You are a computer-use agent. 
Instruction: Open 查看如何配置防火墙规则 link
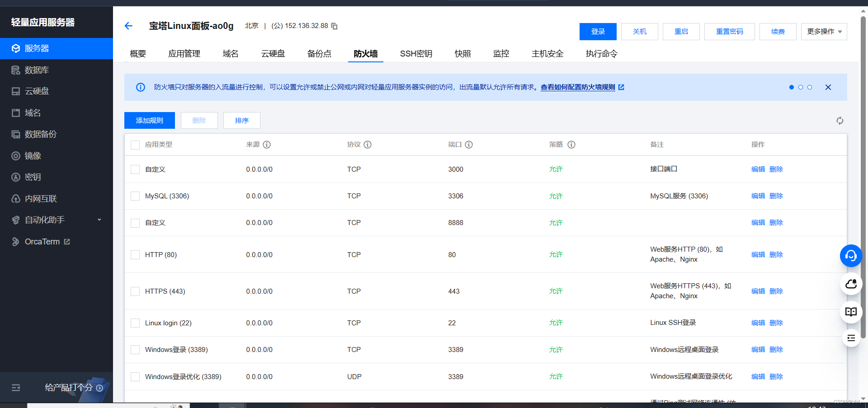click(578, 87)
